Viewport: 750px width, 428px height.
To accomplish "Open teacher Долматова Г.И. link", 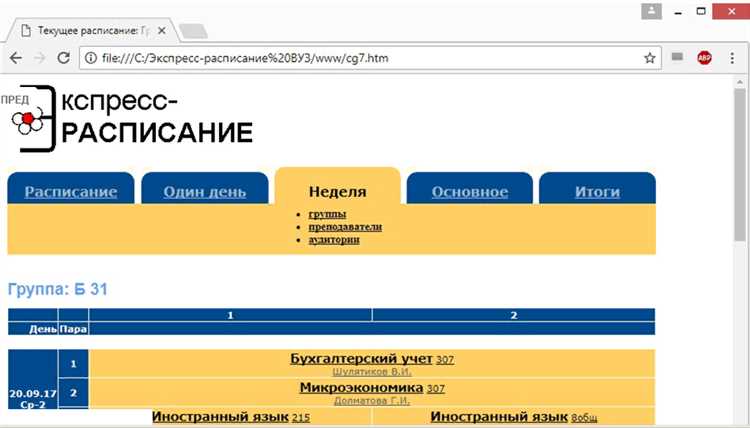I will click(372, 401).
